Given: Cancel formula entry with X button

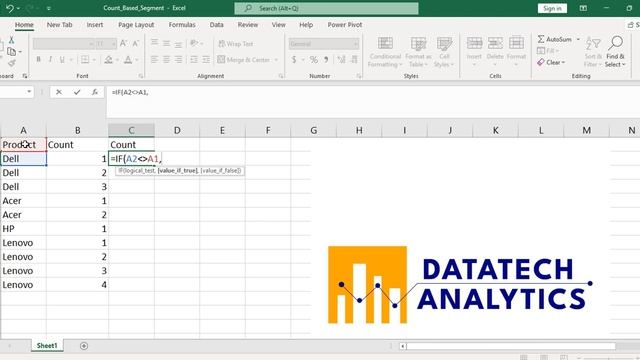Looking at the screenshot, I should click(x=59, y=92).
